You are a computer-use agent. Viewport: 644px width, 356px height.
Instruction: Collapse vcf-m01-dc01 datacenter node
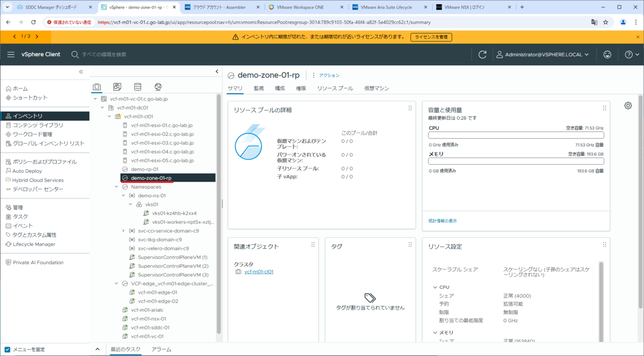[103, 107]
